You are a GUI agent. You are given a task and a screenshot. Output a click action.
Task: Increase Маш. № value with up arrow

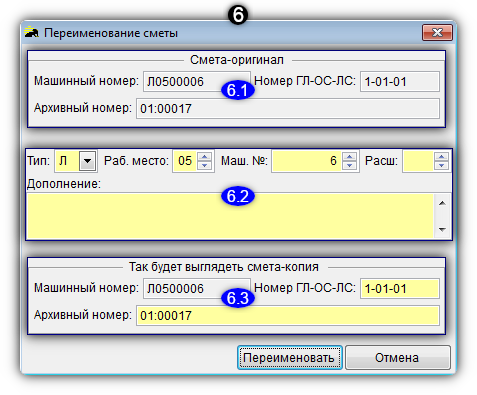tap(349, 156)
